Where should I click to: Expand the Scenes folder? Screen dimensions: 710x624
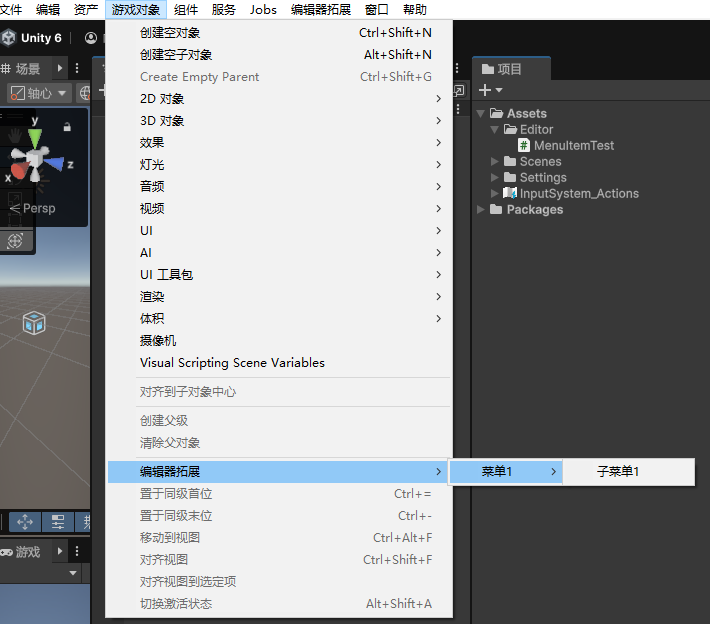[x=495, y=162]
